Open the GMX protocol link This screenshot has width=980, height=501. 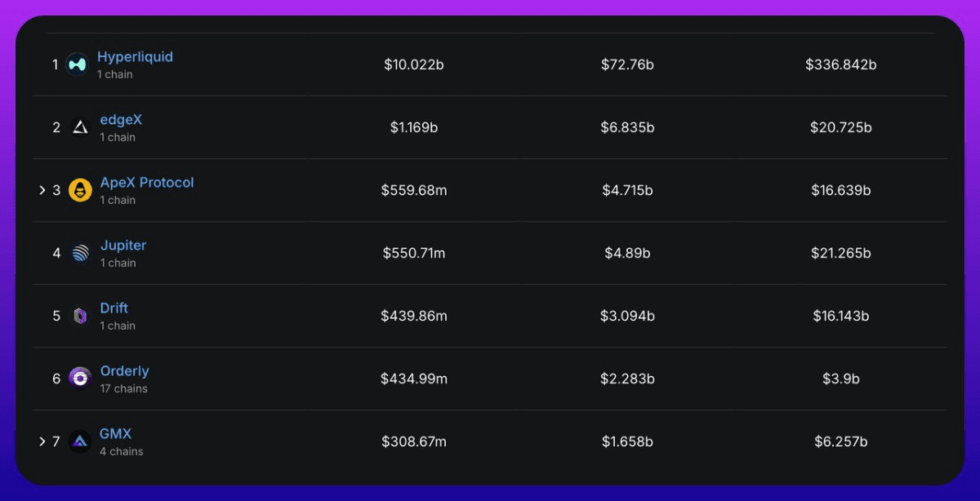tap(115, 434)
